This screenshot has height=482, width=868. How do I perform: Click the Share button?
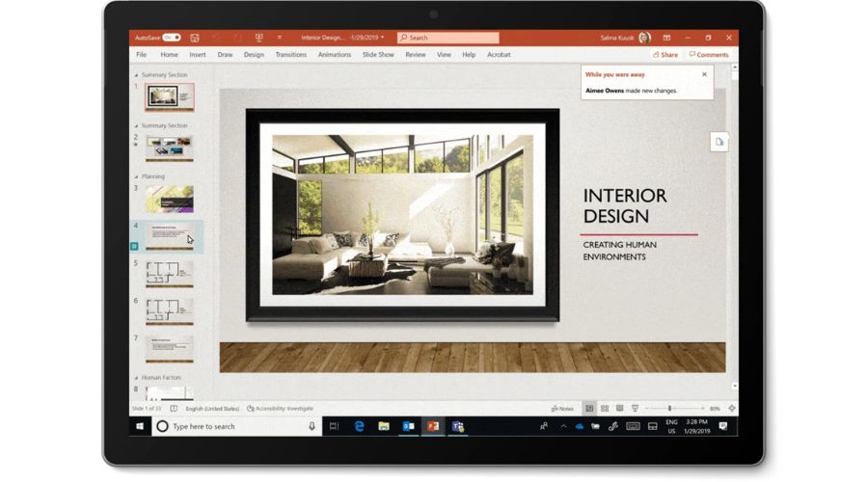tap(665, 55)
